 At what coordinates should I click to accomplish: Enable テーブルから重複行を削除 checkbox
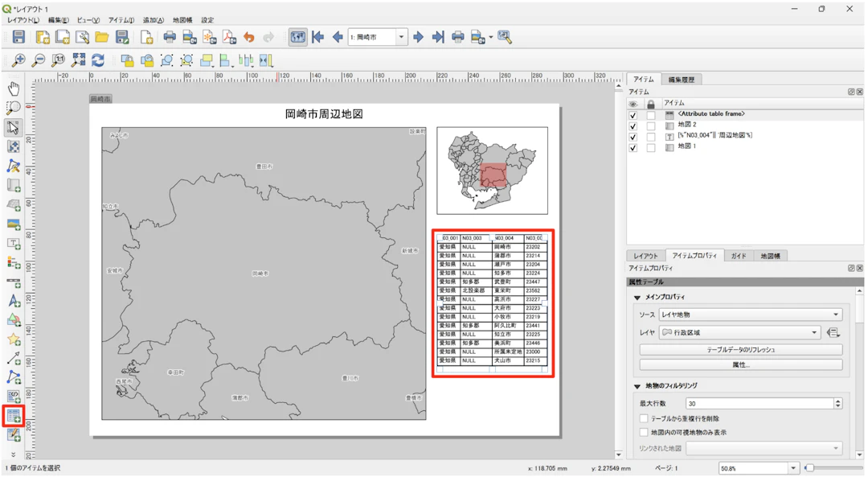point(644,418)
